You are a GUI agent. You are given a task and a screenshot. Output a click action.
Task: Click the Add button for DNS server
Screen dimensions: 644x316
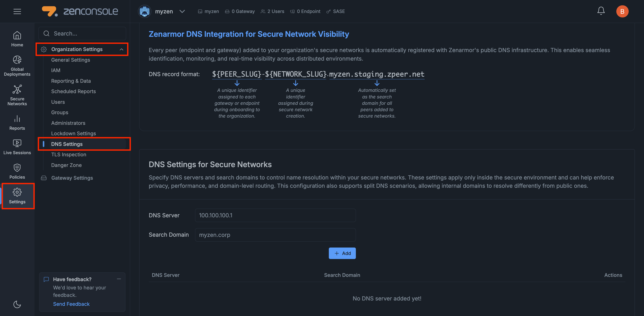click(342, 253)
